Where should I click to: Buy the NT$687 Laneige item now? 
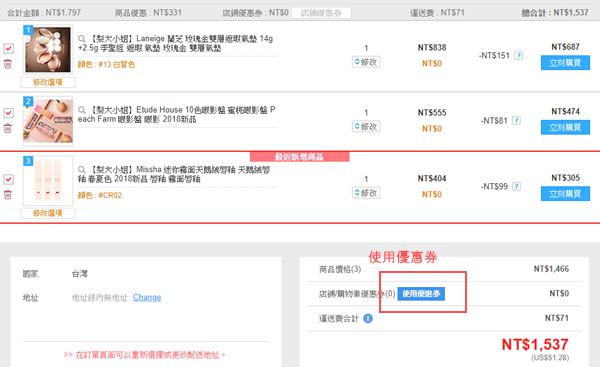click(x=565, y=63)
